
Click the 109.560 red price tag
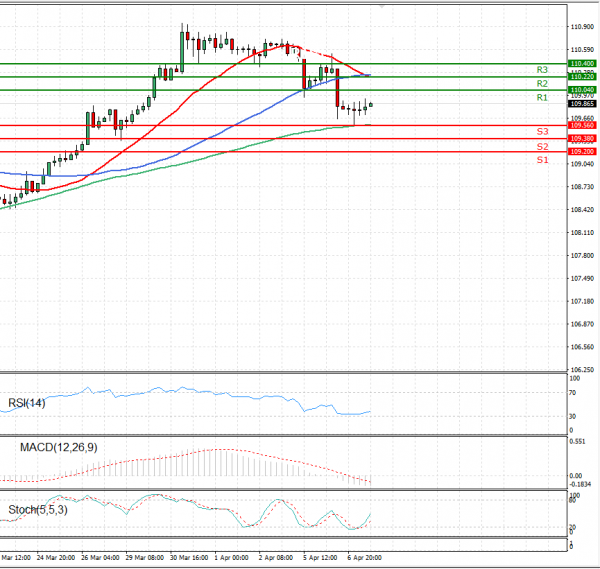[x=582, y=125]
